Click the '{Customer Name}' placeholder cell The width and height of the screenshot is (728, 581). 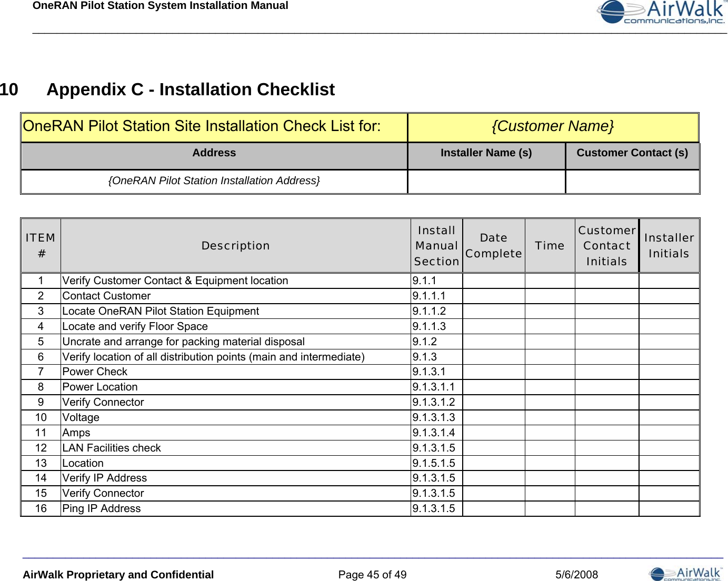(x=553, y=127)
